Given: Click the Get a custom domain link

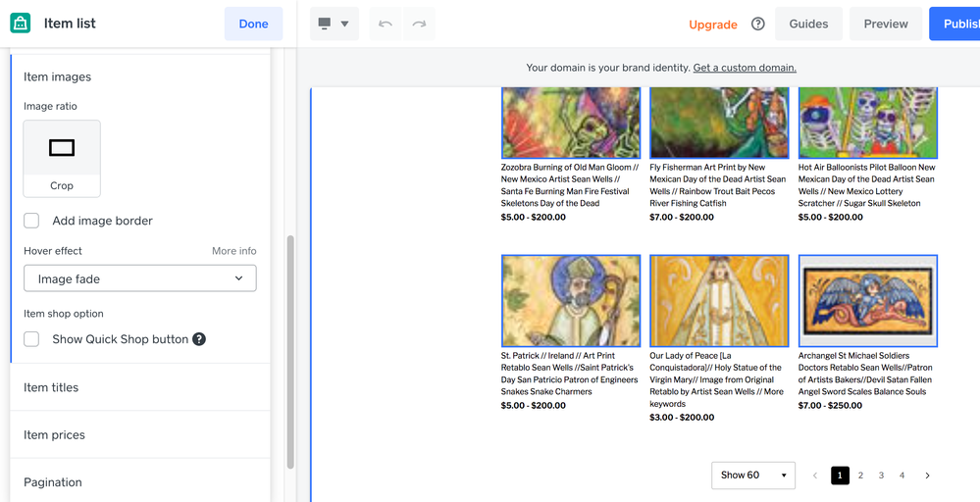Looking at the screenshot, I should pos(744,68).
